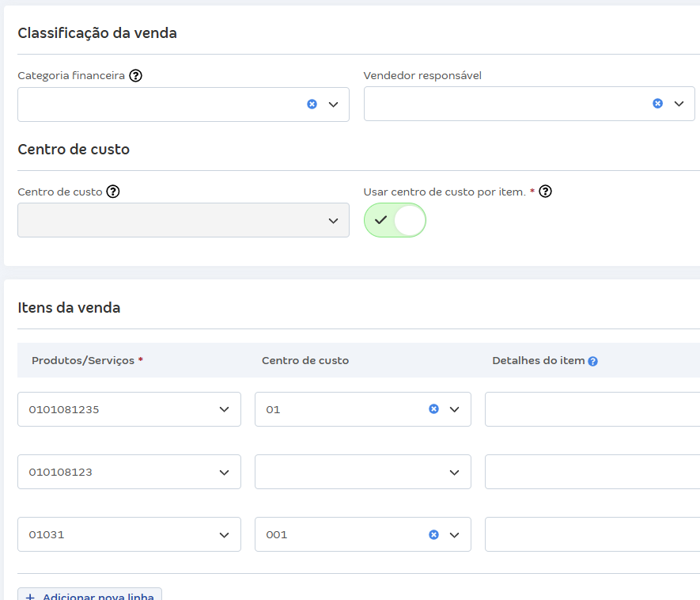Click the blue help icon on Detalhes do item
Viewport: 700px width, 600px height.
[x=591, y=359]
